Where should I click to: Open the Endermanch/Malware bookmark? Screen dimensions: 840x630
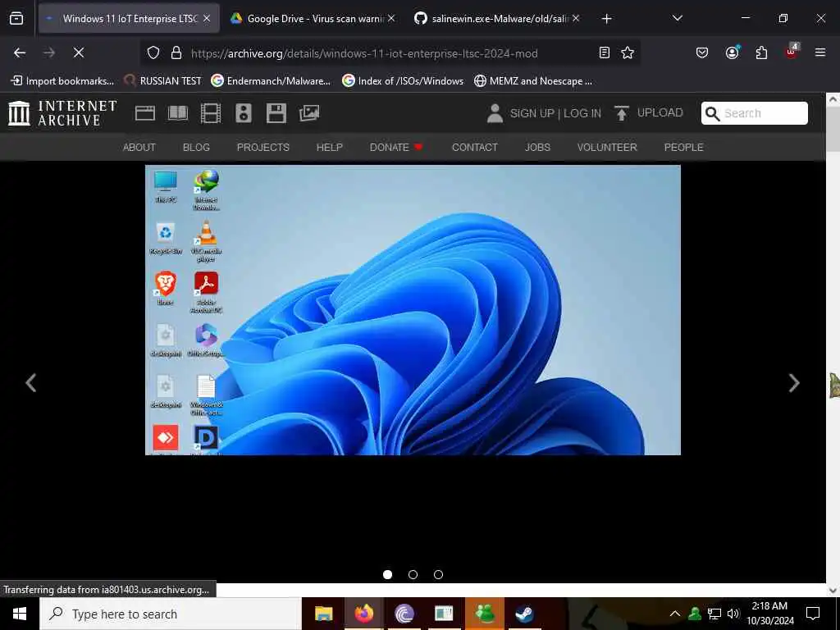[271, 81]
